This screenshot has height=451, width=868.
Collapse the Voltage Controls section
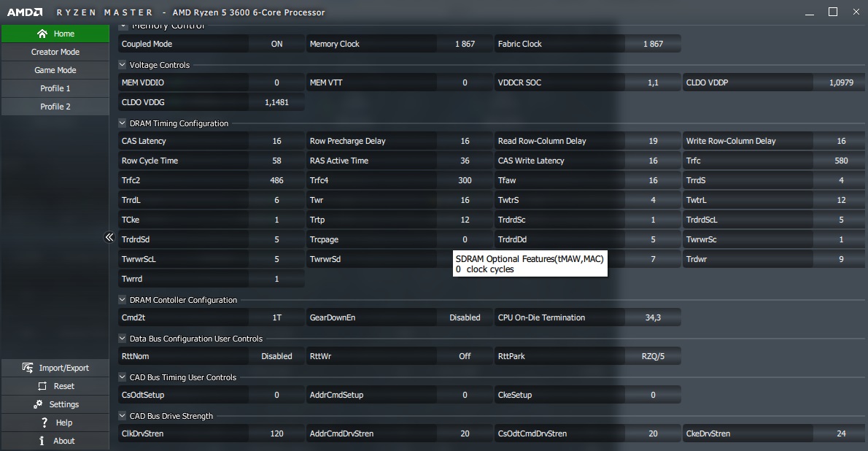click(x=123, y=65)
